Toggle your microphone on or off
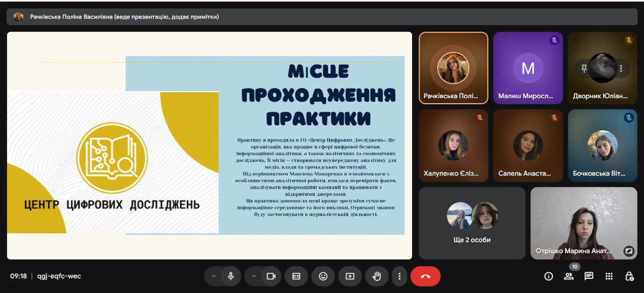Viewport: 644px width, 293px height. pyautogui.click(x=231, y=276)
